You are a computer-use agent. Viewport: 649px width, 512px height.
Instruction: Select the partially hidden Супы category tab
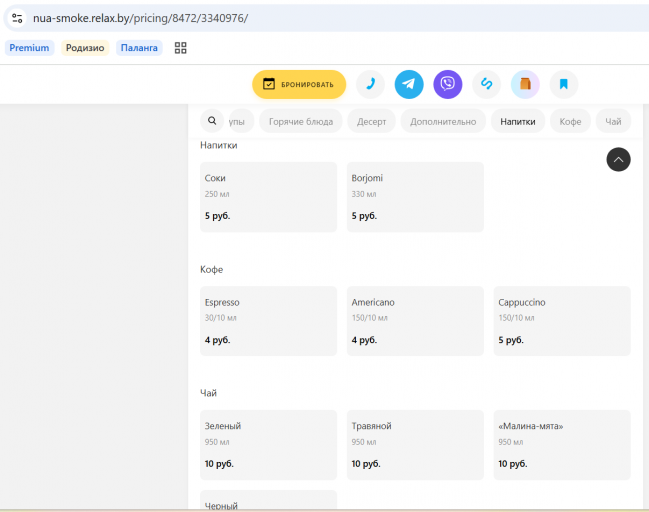(240, 122)
